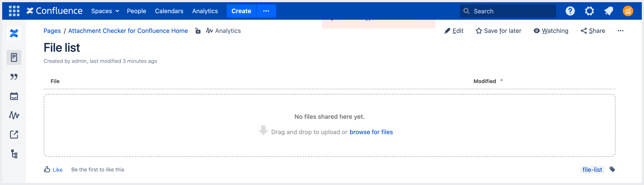Click the space logo in sidebar
Viewport: 644px width, 185px height.
click(14, 33)
